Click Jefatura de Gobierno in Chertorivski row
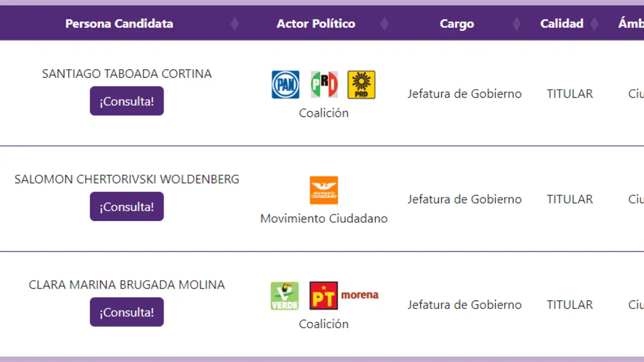Image resolution: width=644 pixels, height=362 pixels. coord(464,200)
